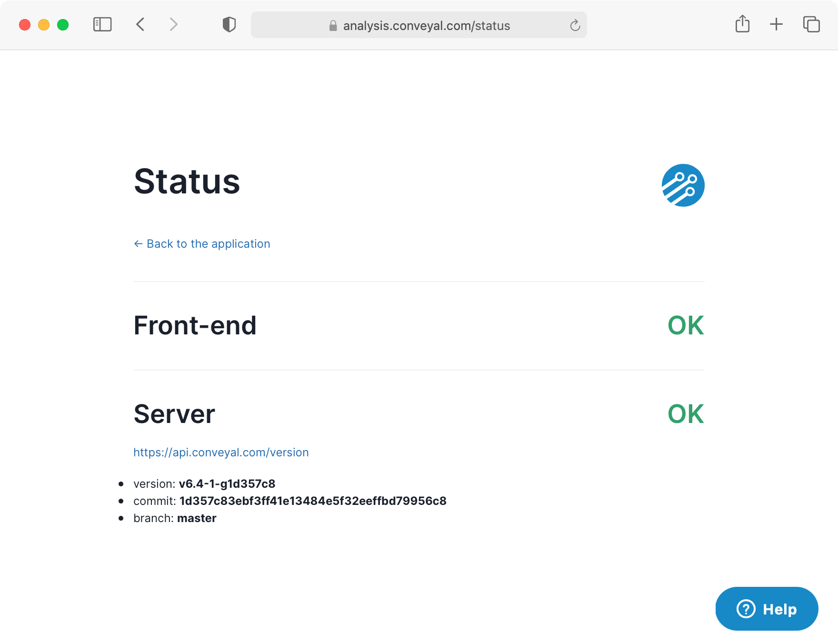Click the padlock icon in the address bar
838x644 pixels.
click(332, 25)
